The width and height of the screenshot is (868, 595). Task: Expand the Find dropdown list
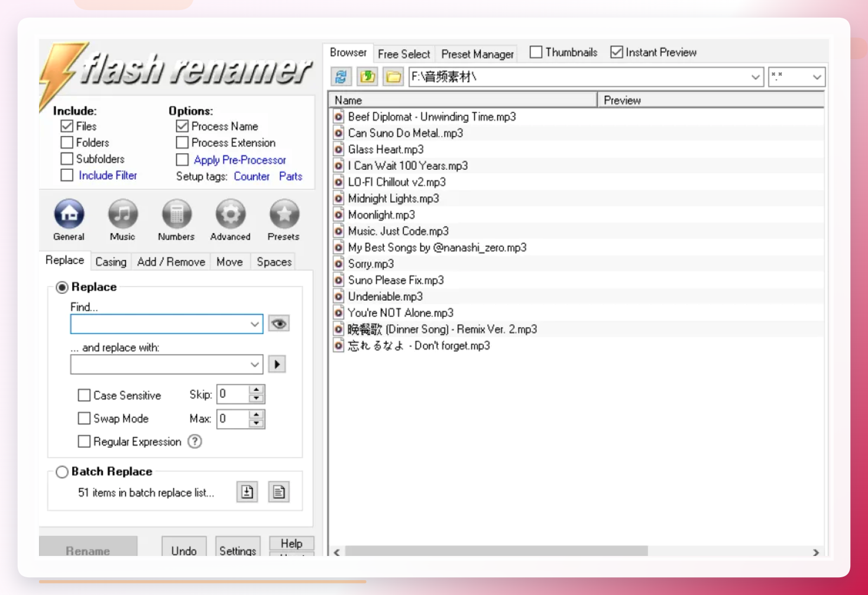(x=255, y=324)
